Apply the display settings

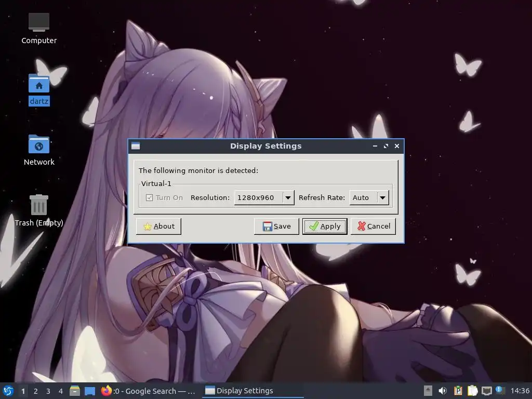[325, 227]
